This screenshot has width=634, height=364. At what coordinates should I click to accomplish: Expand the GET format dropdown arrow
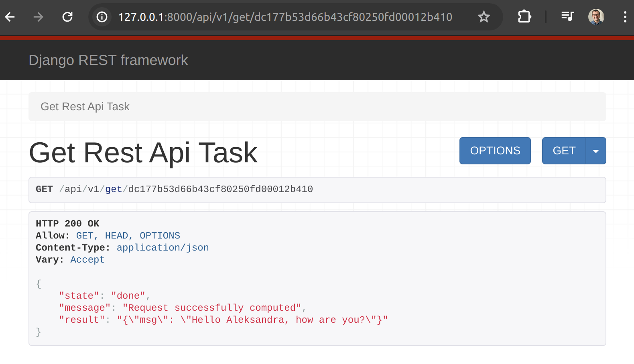[596, 151]
